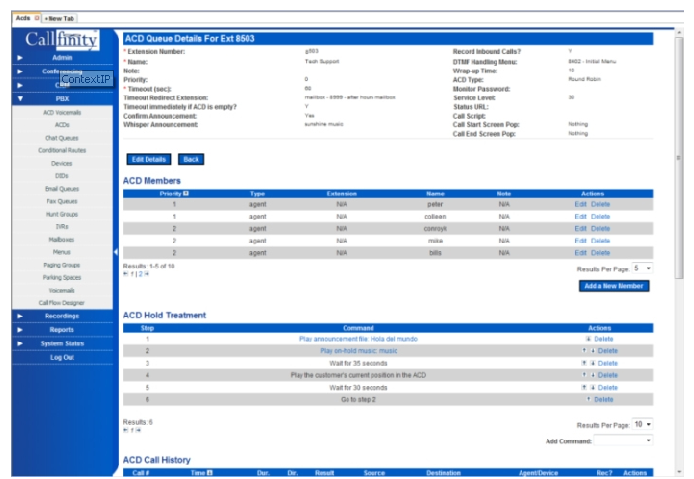This screenshot has width=694, height=479.
Task: Open ACDs in the PBX menu
Action: pos(62,125)
